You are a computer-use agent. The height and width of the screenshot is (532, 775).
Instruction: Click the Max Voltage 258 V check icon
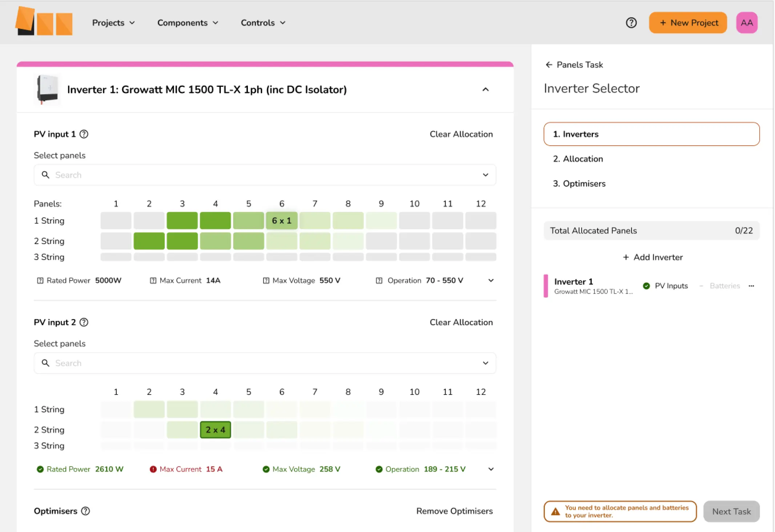click(x=266, y=469)
